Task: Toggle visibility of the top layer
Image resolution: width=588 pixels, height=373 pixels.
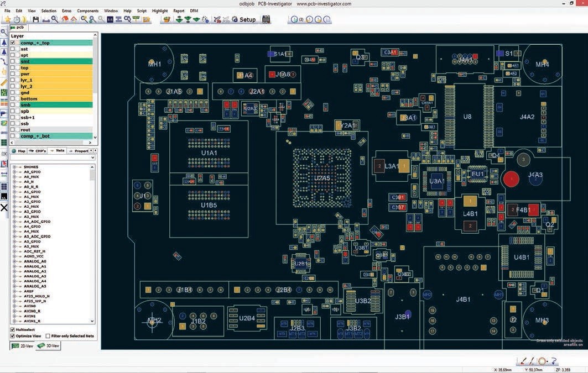Action: (12, 68)
